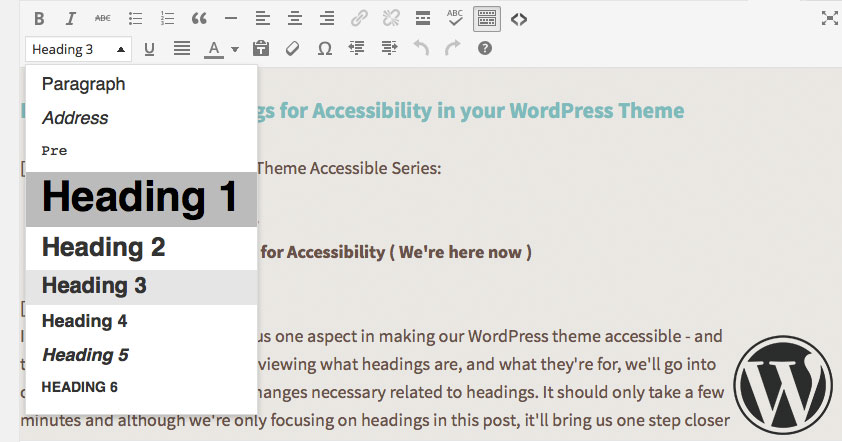This screenshot has width=842, height=442.
Task: Insert a special character (Omega)
Action: 324,49
